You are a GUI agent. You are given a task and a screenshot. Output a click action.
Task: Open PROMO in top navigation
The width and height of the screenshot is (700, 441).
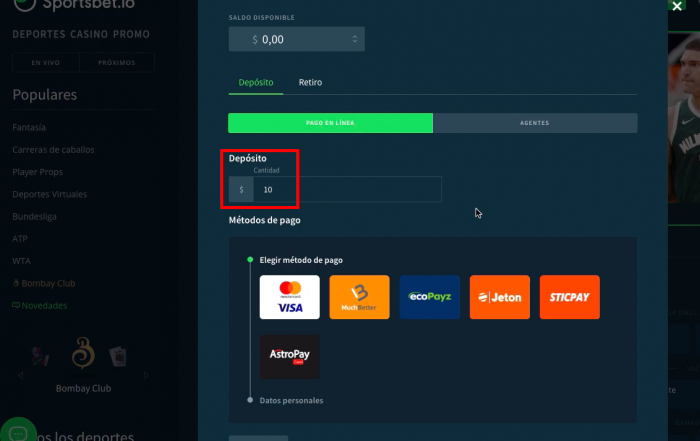pos(131,34)
